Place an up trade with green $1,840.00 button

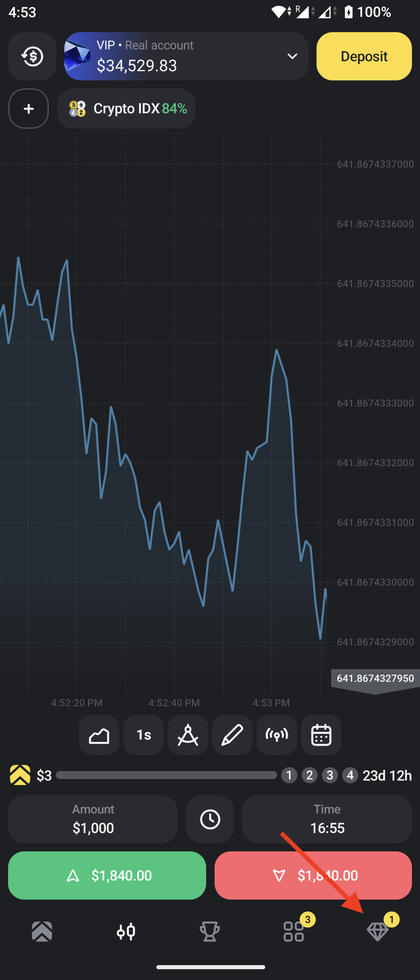(x=107, y=875)
